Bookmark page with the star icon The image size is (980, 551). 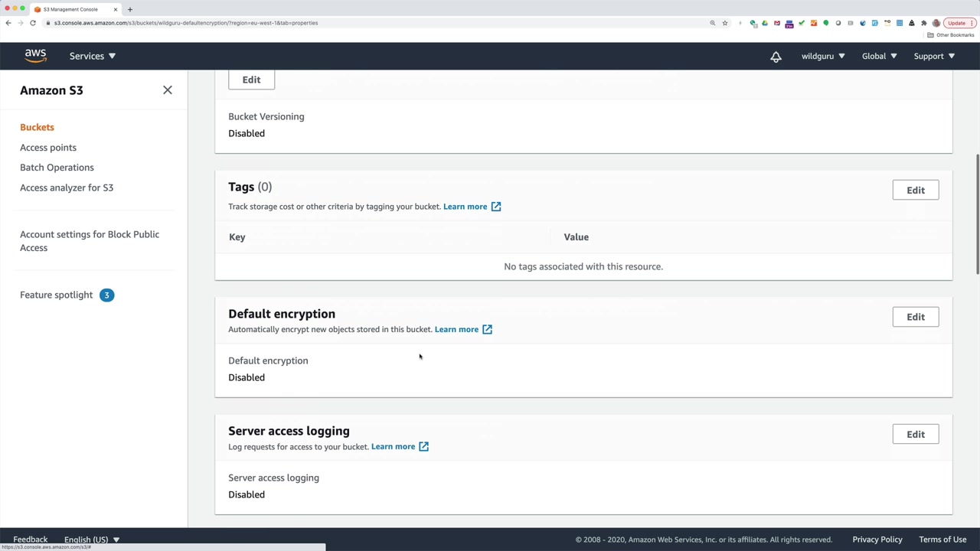click(725, 23)
